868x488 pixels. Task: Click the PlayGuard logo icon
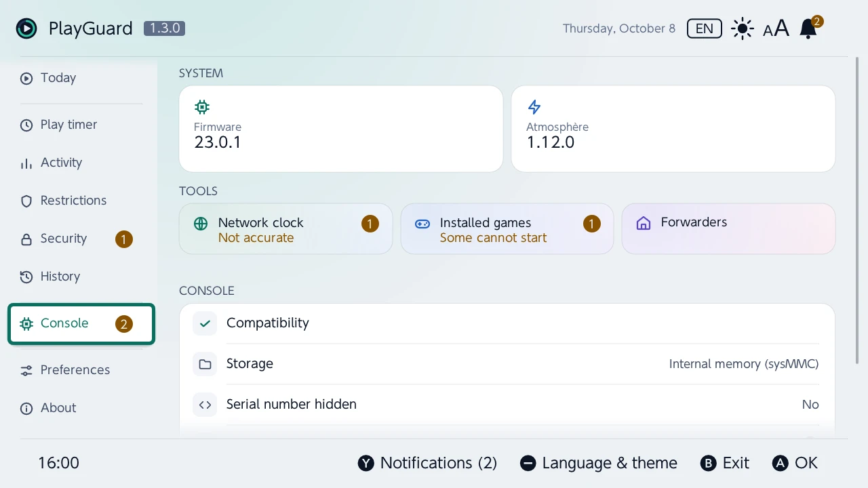26,28
